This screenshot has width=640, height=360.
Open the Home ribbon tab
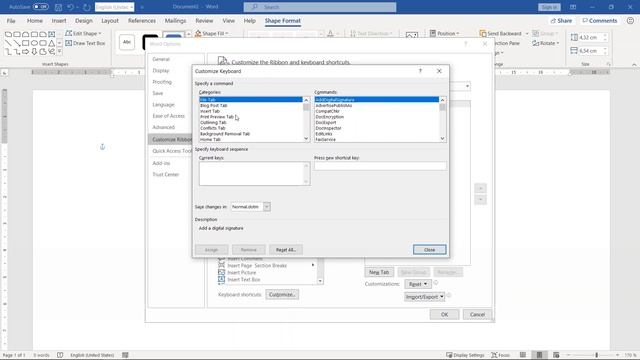(x=35, y=20)
